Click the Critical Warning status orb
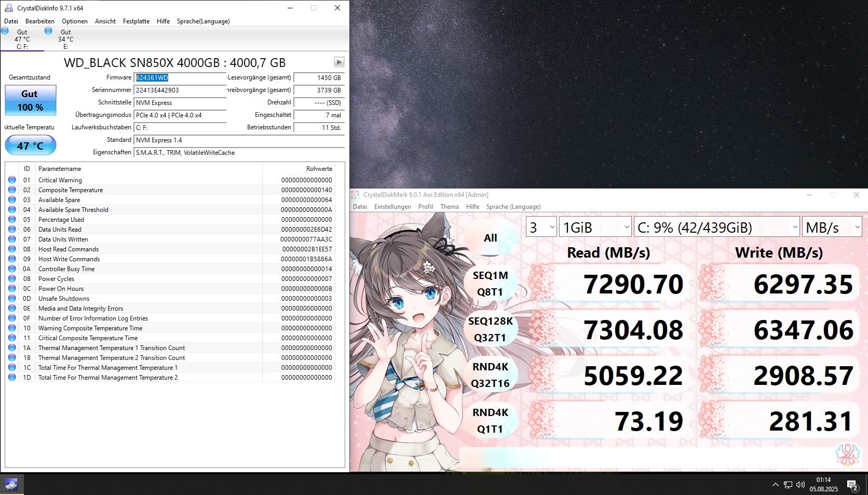The width and height of the screenshot is (868, 495). click(x=12, y=180)
